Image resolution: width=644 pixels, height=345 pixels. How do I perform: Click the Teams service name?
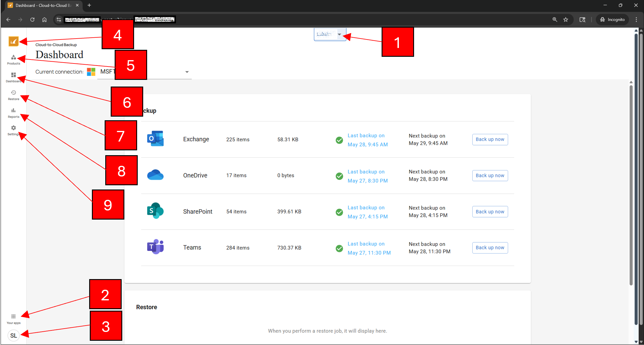[192, 248]
